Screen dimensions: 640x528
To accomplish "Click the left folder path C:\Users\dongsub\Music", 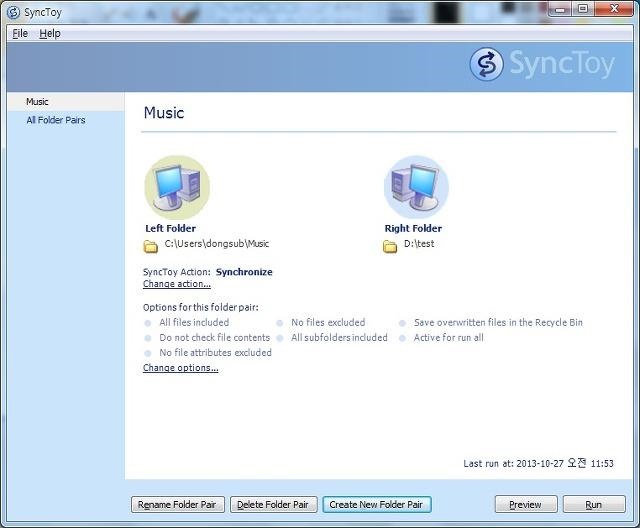I will [x=217, y=244].
